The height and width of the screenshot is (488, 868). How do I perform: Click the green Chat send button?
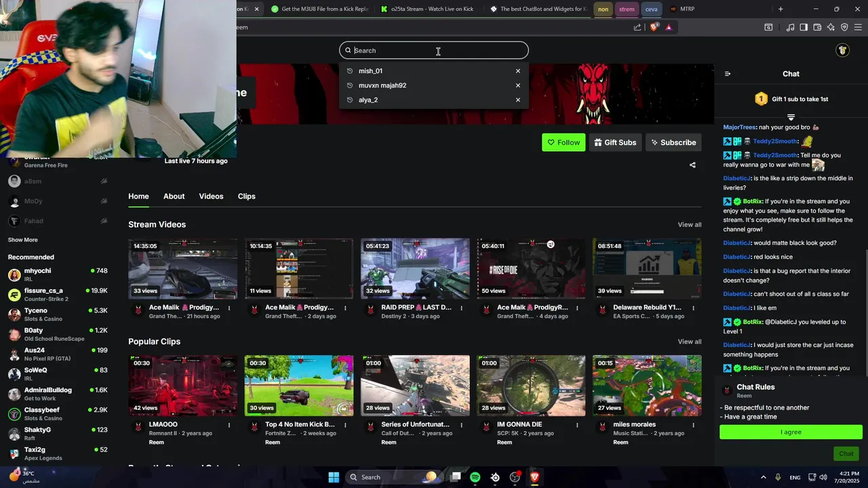click(846, 454)
